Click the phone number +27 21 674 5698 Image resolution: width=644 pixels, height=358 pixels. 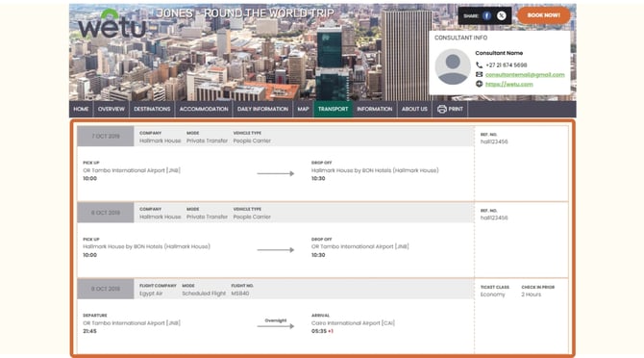click(506, 64)
